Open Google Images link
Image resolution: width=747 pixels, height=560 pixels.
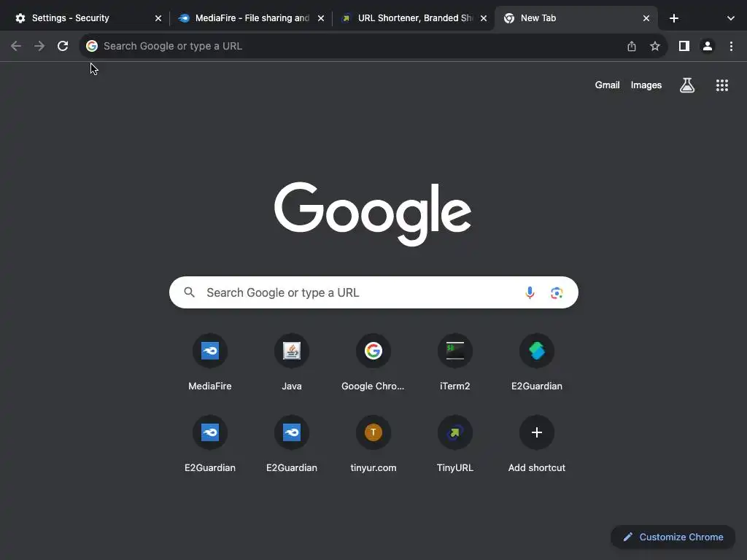click(x=646, y=85)
